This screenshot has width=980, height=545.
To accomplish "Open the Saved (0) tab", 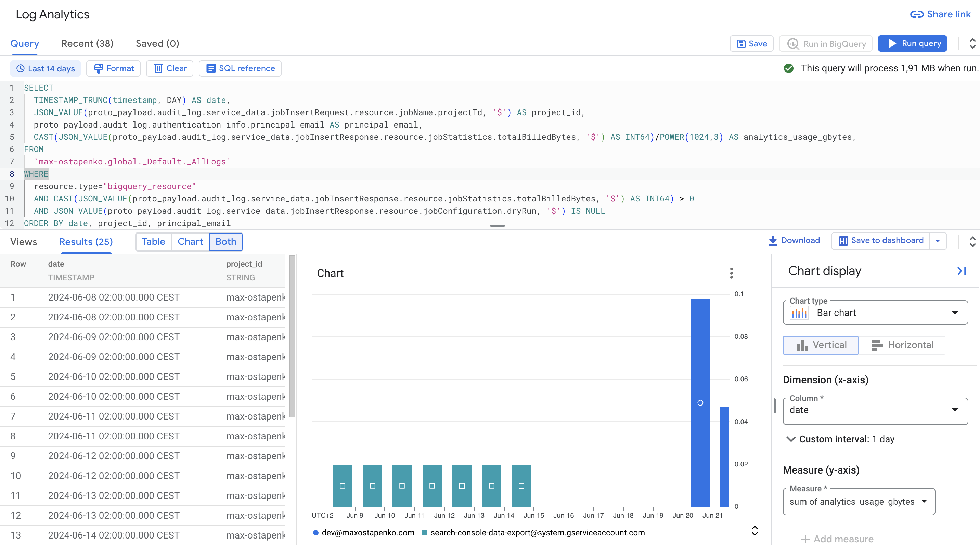I will pyautogui.click(x=157, y=44).
